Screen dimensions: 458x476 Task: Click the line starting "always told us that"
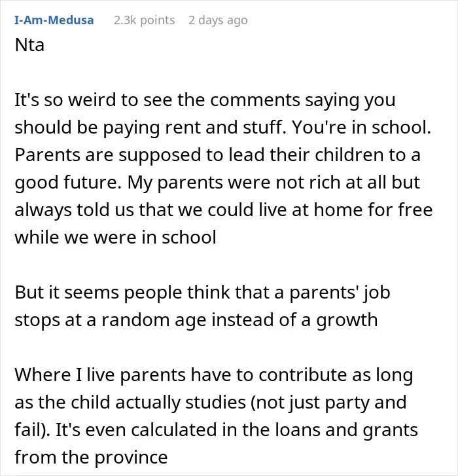[224, 210]
